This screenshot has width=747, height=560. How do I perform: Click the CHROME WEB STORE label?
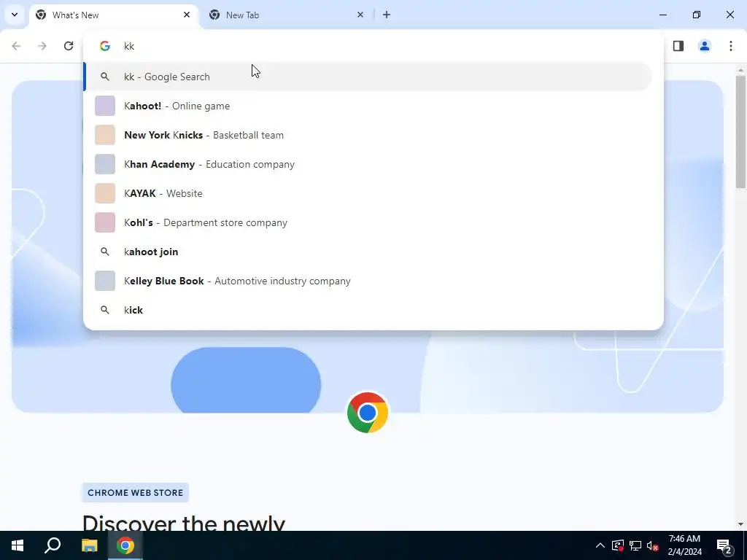(135, 492)
